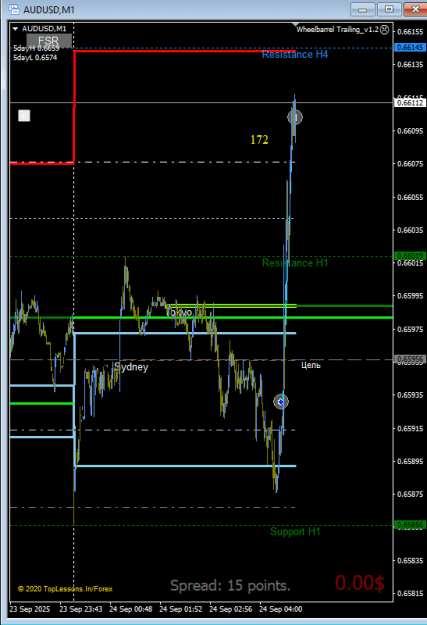
Task: Click the 5dayL 0.6574 label
Action: (x=35, y=58)
